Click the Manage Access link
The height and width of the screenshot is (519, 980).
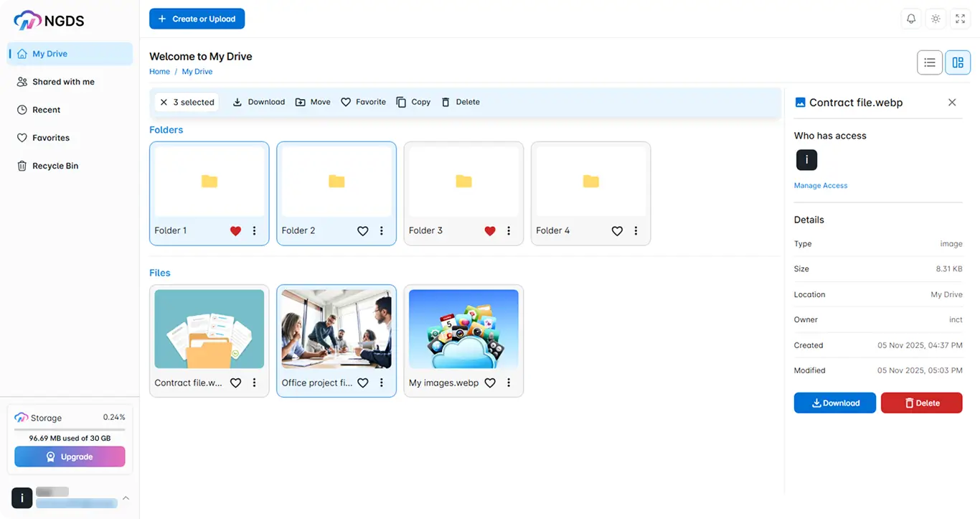tap(821, 186)
